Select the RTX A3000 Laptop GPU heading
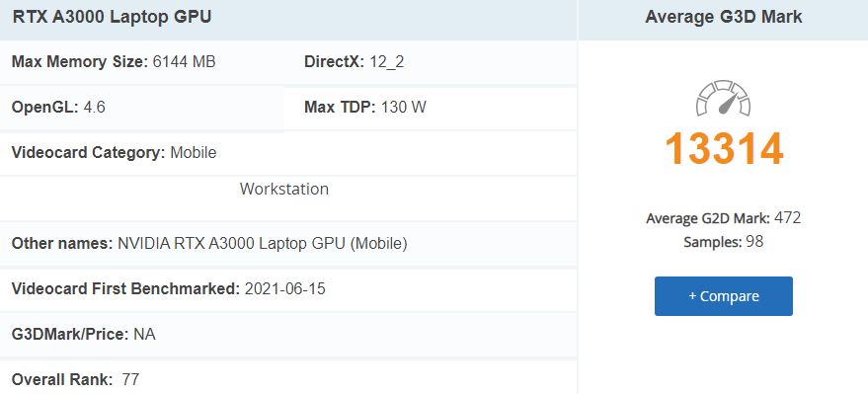Screen dimensions: 868x394 click(112, 17)
